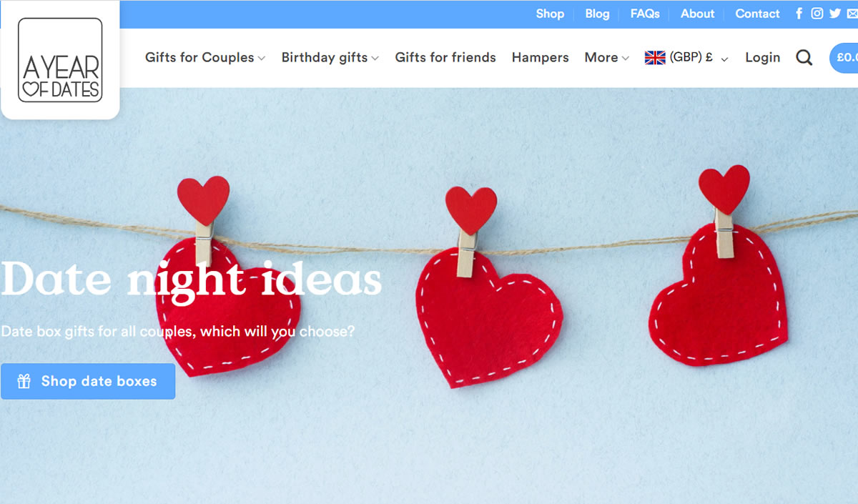The image size is (858, 504).
Task: Open the Hampers menu item
Action: click(x=541, y=58)
